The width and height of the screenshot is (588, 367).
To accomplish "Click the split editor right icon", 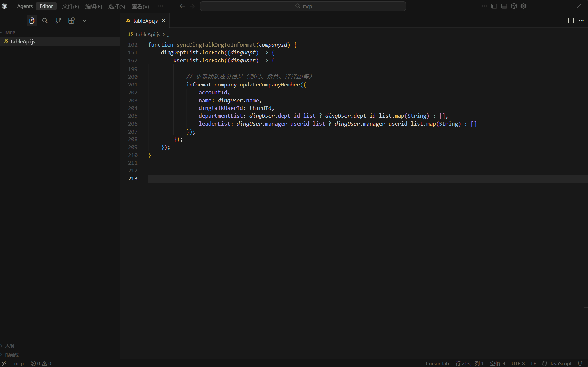I will (571, 21).
